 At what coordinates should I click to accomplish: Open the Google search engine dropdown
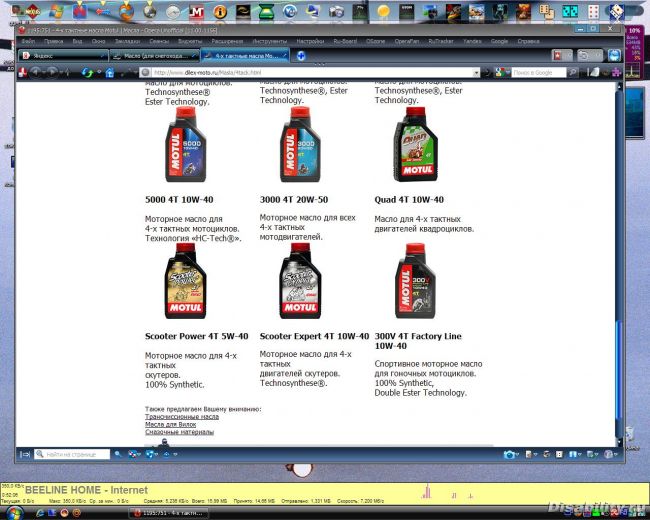coord(502,73)
